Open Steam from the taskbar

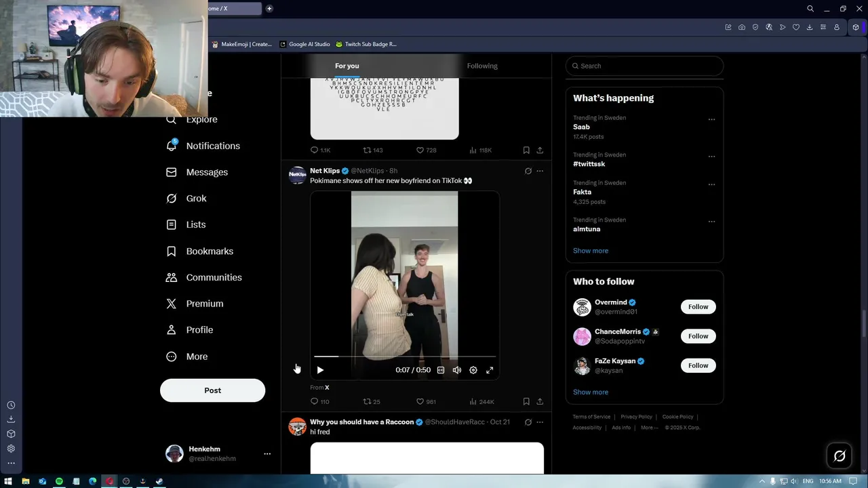[x=159, y=481]
